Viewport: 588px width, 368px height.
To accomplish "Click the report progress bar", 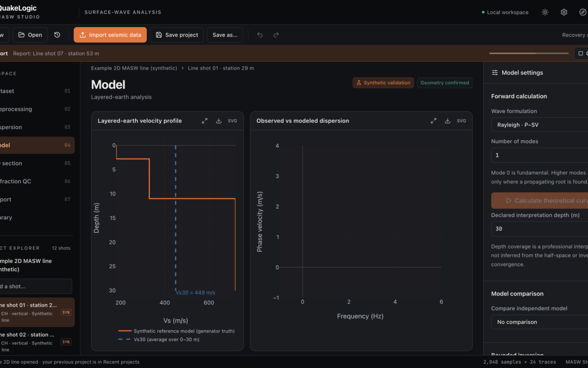I will tap(529, 53).
